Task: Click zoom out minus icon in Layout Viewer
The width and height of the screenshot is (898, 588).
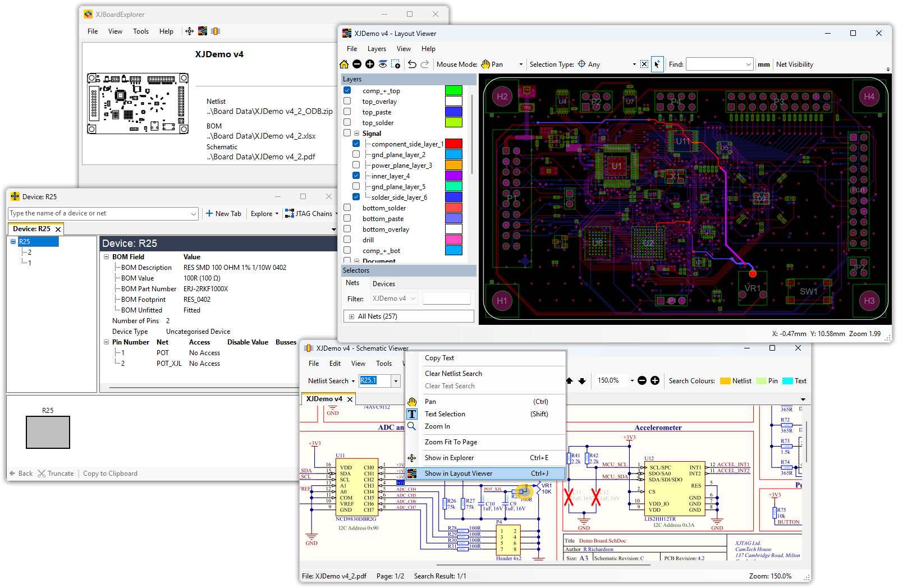Action: tap(357, 65)
